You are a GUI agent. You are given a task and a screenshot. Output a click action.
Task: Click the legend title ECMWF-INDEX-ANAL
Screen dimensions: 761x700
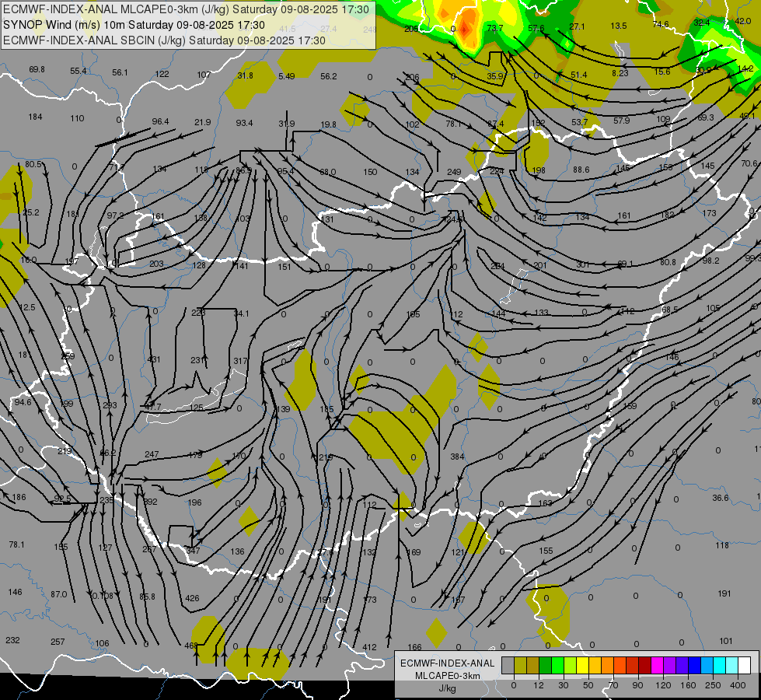pyautogui.click(x=447, y=663)
